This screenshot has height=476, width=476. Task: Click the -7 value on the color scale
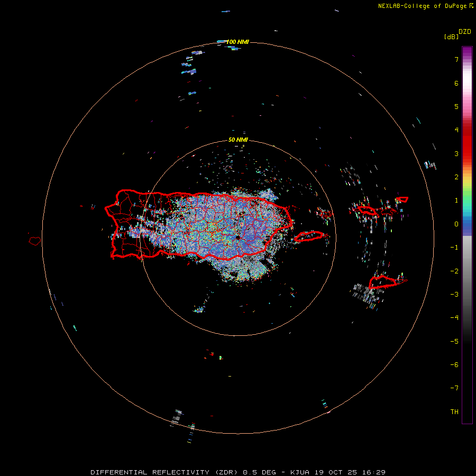[x=454, y=388]
